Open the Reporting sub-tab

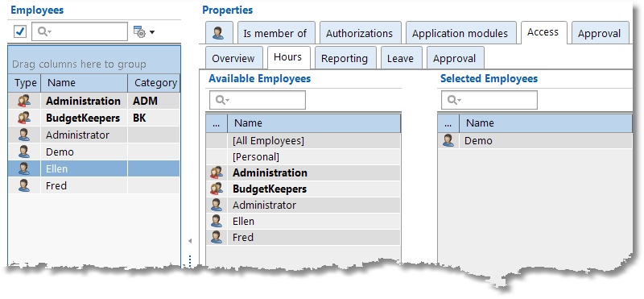point(345,58)
